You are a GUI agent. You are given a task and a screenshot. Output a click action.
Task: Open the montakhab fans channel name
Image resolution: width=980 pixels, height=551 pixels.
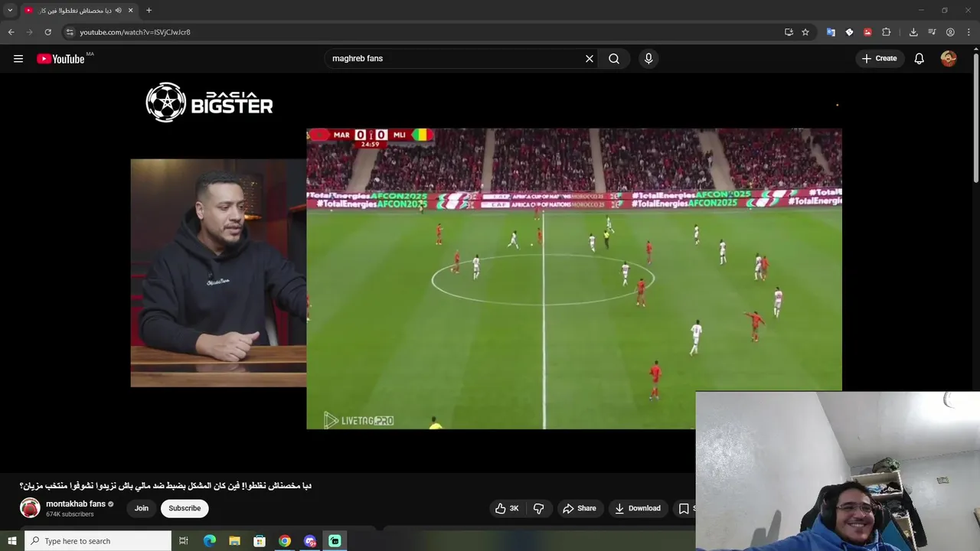click(x=76, y=504)
